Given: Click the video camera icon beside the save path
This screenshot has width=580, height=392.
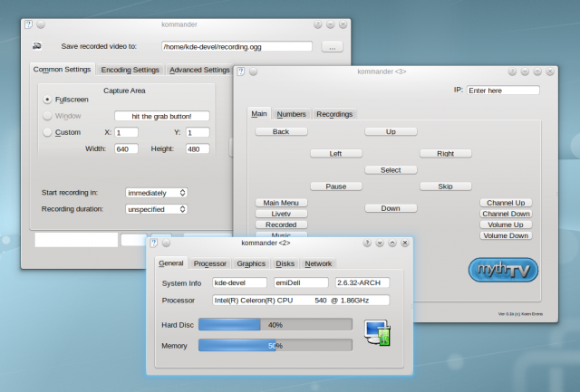Looking at the screenshot, I should click(x=36, y=46).
